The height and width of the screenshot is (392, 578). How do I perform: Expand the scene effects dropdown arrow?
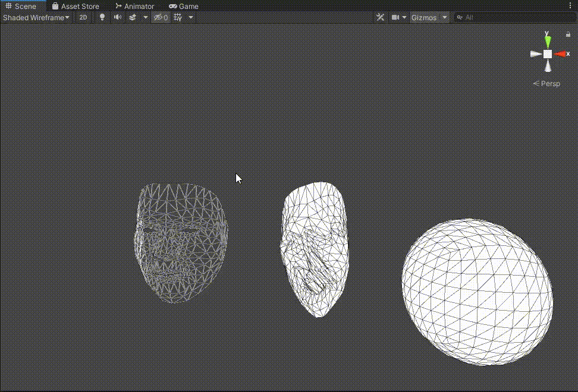point(146,17)
